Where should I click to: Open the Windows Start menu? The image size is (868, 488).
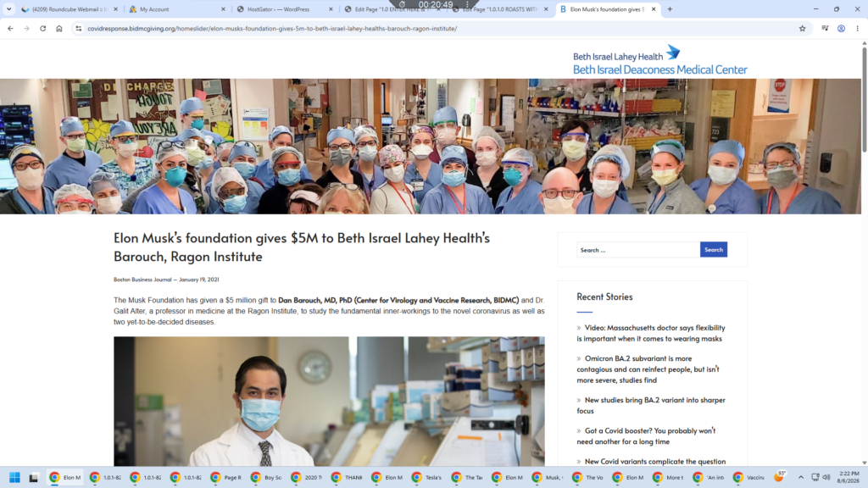(x=14, y=478)
